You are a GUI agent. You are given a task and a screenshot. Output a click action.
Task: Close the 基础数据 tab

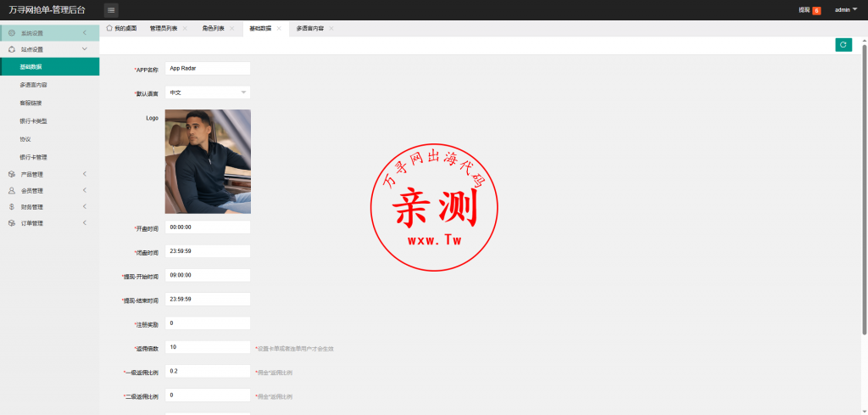[x=278, y=28]
